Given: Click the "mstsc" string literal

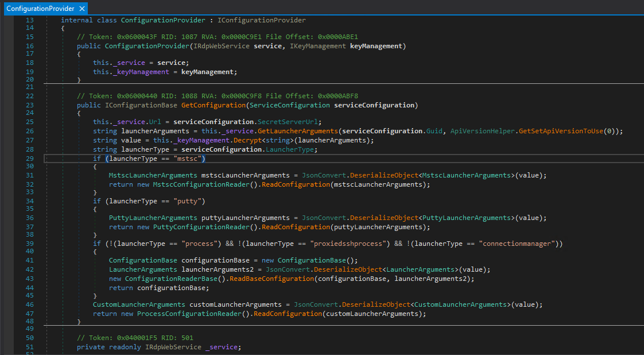Looking at the screenshot, I should (187, 159).
